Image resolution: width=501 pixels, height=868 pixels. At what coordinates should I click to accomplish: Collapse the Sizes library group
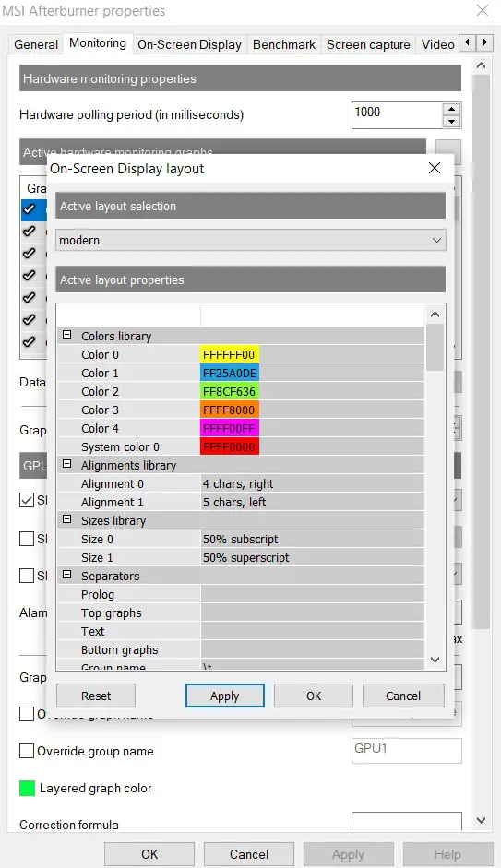67,519
